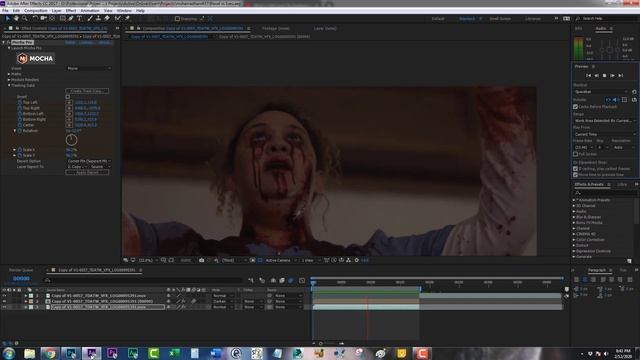640x360 pixels.
Task: Toggle Move time to preview time
Action: pyautogui.click(x=576, y=175)
